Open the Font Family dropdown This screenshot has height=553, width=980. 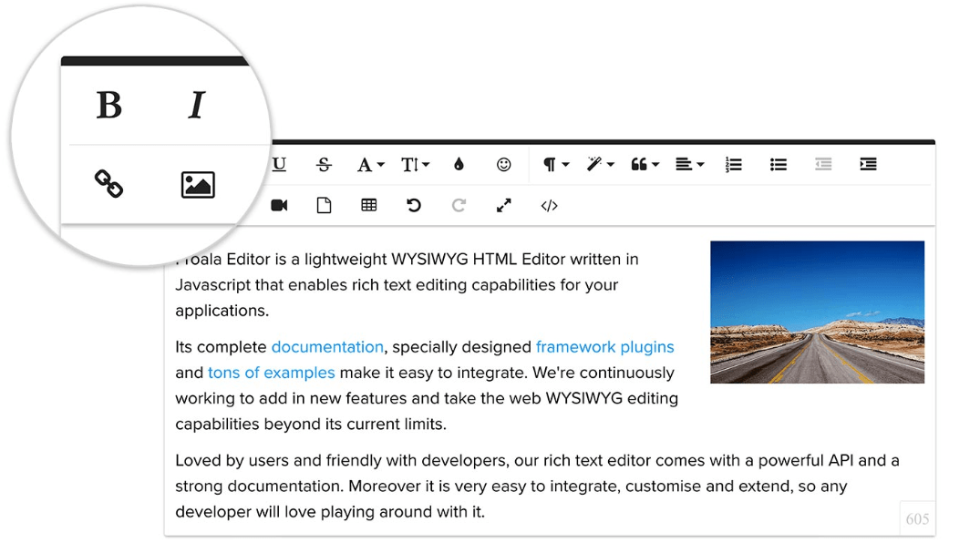coord(370,165)
